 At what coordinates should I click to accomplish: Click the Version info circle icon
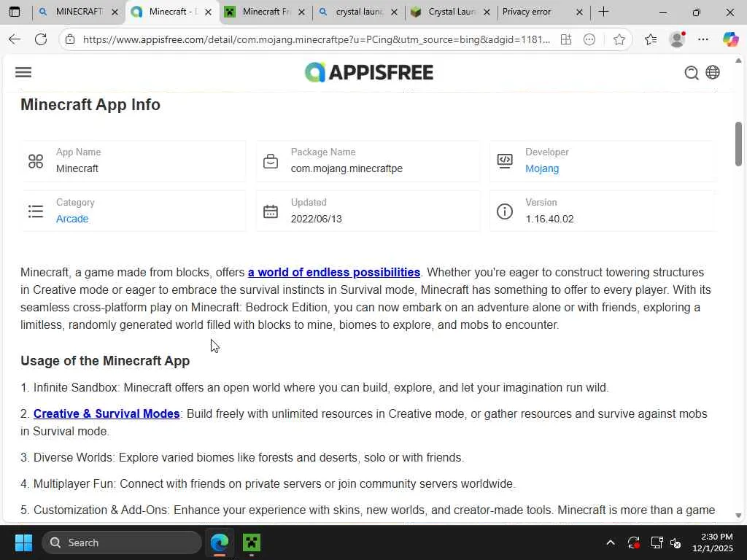point(505,211)
